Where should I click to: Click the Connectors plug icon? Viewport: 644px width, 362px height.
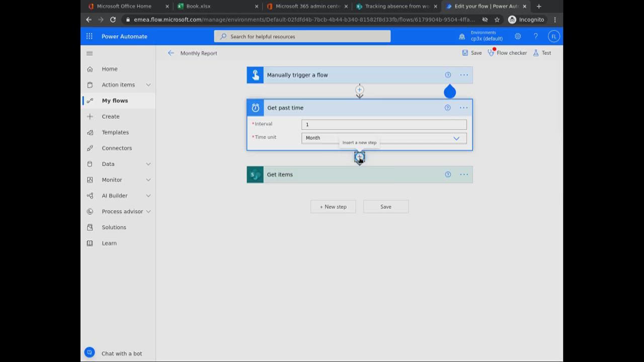click(x=90, y=148)
